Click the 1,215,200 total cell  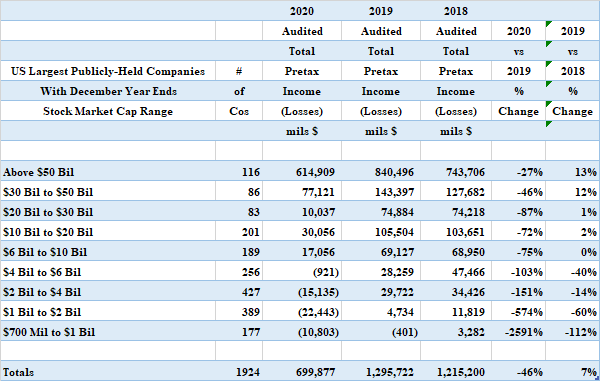461,372
